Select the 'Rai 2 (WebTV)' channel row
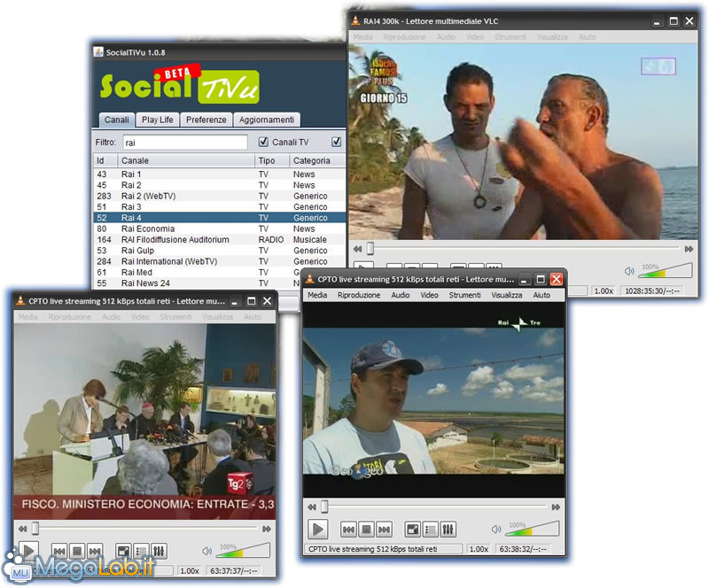 219,197
